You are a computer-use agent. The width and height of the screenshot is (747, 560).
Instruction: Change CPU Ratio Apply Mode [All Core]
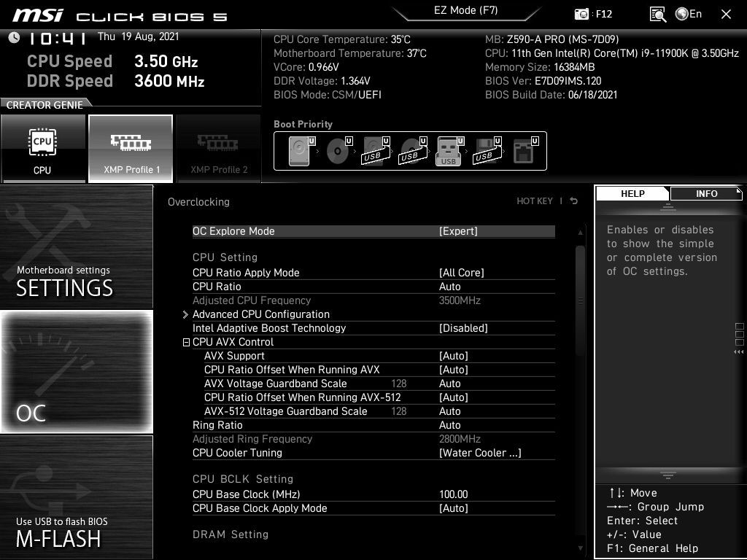coord(373,273)
